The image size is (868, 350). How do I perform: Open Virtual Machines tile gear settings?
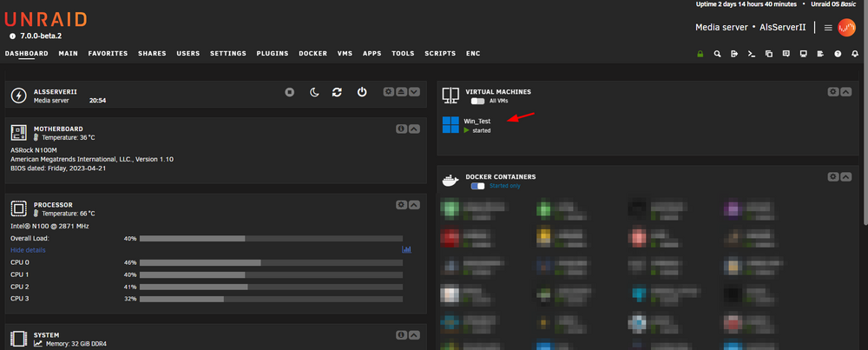[x=833, y=91]
